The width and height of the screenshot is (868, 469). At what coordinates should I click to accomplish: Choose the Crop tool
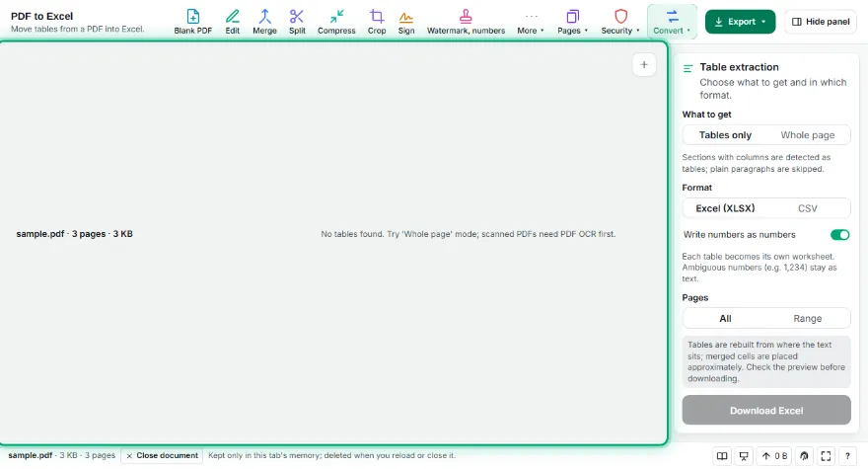(x=377, y=22)
